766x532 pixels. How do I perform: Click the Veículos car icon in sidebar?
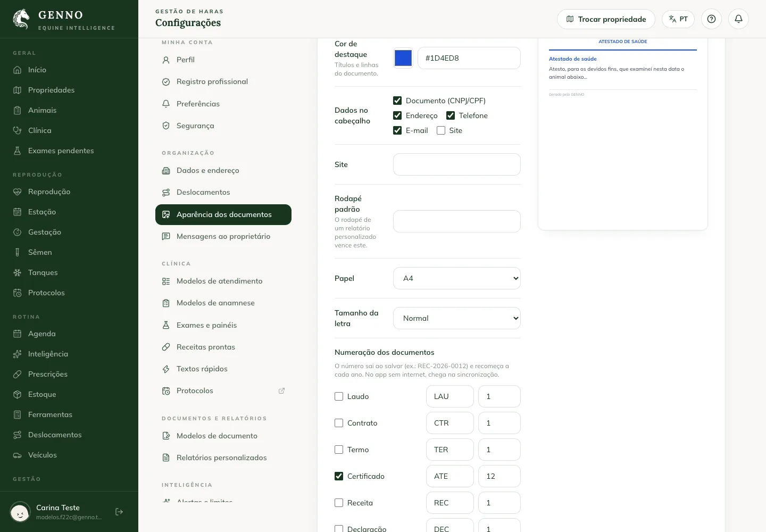coord(17,455)
